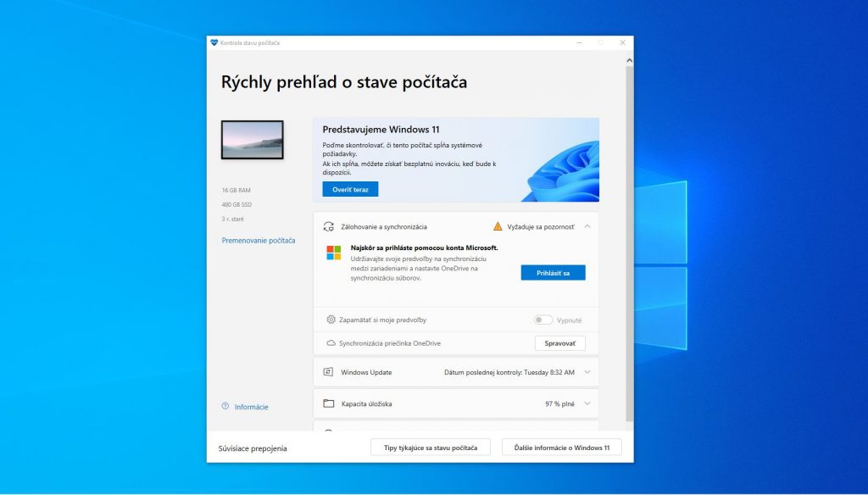The width and height of the screenshot is (868, 495).
Task: Click the 'Rýchly prehľad o stave počítača' heading
Action: tap(344, 82)
